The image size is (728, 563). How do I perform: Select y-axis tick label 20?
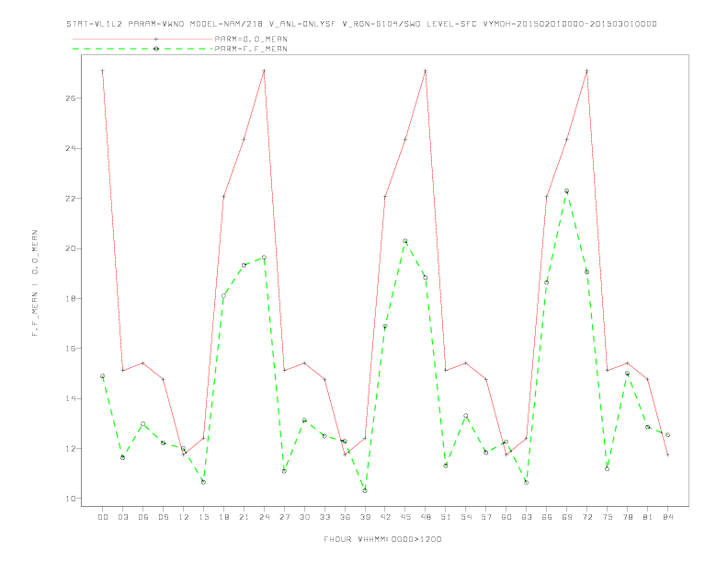(71, 248)
